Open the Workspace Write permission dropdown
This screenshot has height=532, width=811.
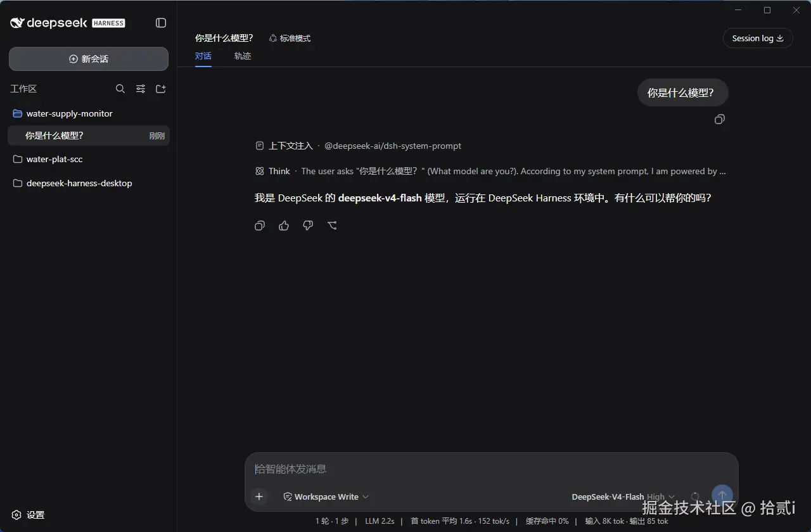(326, 497)
